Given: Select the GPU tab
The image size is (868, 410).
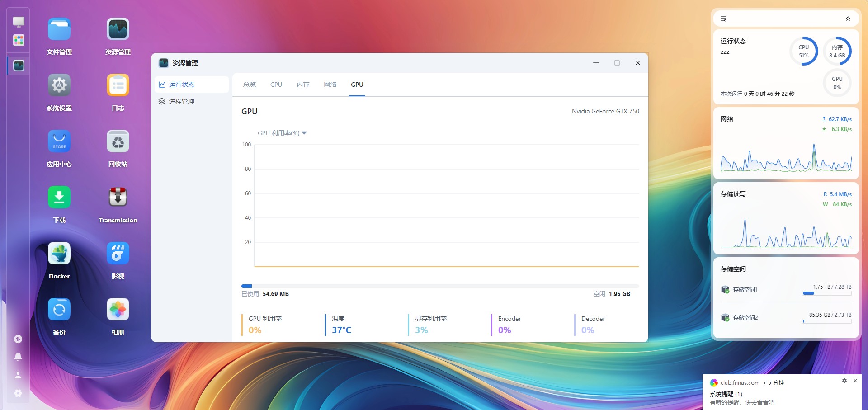Looking at the screenshot, I should (357, 85).
